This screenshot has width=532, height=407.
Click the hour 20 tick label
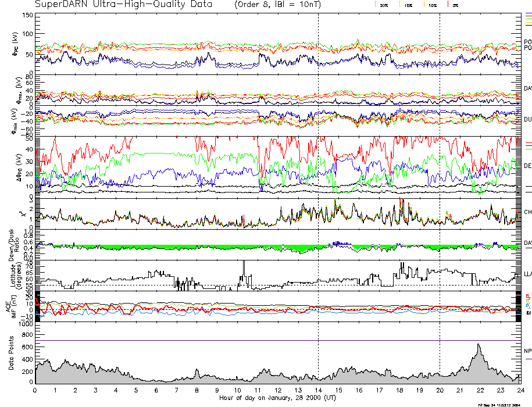coord(440,390)
